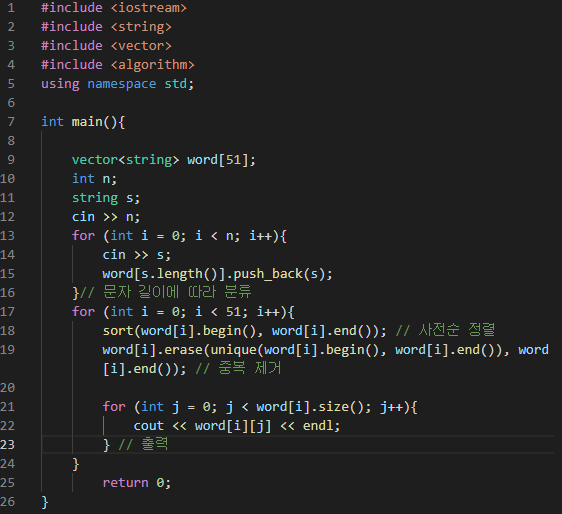Screen dimensions: 562x514
Task: Click the 'string s;' declaration
Action: (106, 198)
